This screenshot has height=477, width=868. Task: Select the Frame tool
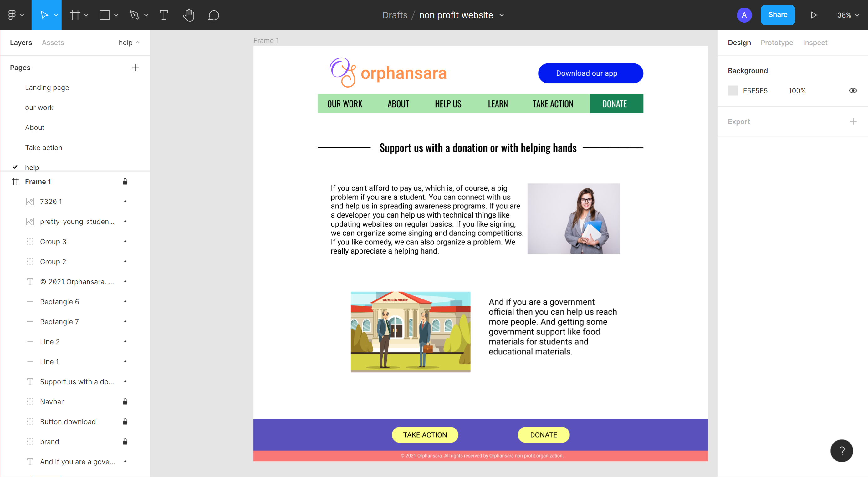pos(75,15)
